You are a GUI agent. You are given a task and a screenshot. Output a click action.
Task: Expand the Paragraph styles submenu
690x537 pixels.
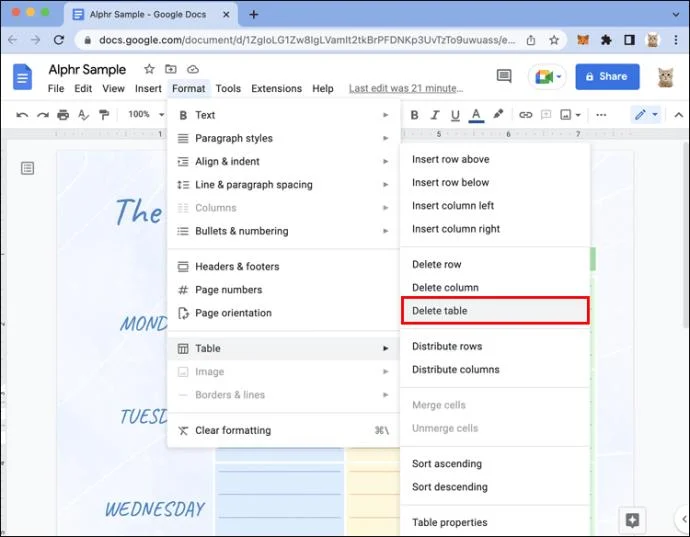point(283,138)
